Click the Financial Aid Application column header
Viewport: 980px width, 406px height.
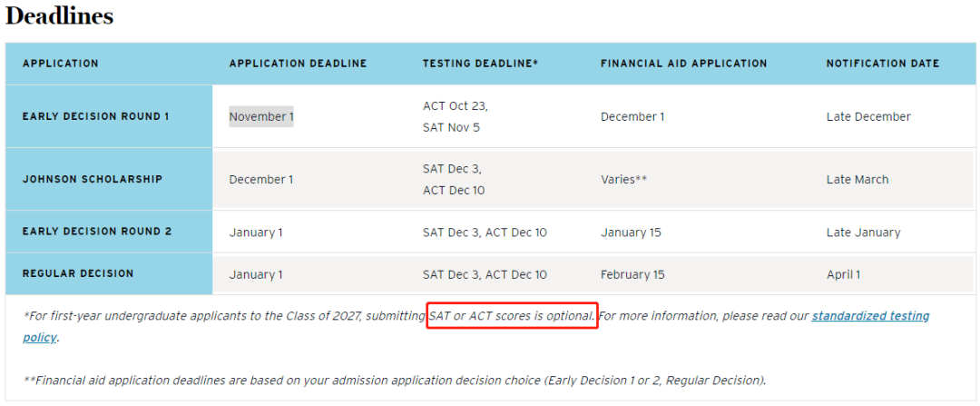coord(683,64)
